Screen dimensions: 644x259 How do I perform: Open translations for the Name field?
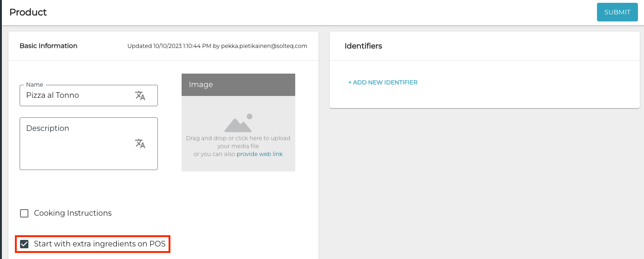tap(140, 95)
